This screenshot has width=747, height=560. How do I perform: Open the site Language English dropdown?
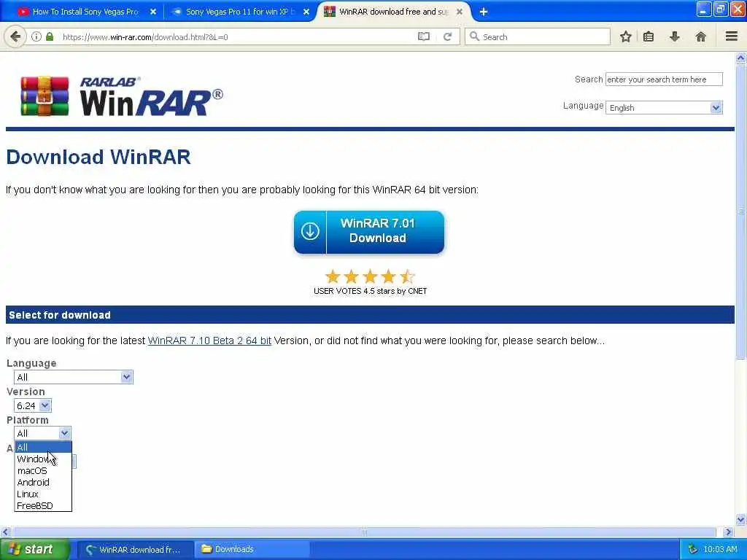coord(664,108)
